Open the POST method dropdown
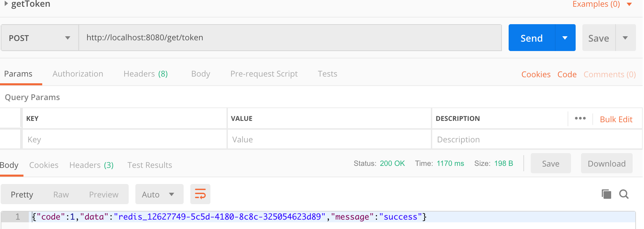This screenshot has height=229, width=644. click(40, 38)
